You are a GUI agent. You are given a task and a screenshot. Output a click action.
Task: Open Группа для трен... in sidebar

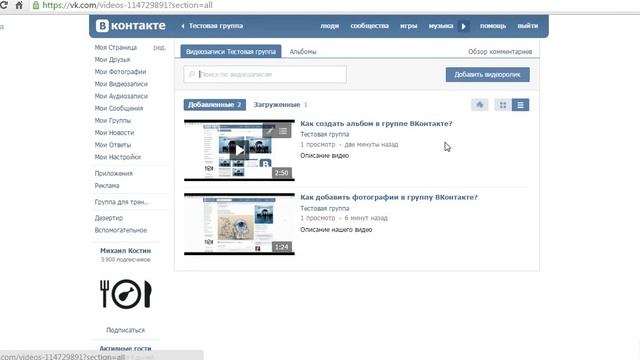click(121, 202)
